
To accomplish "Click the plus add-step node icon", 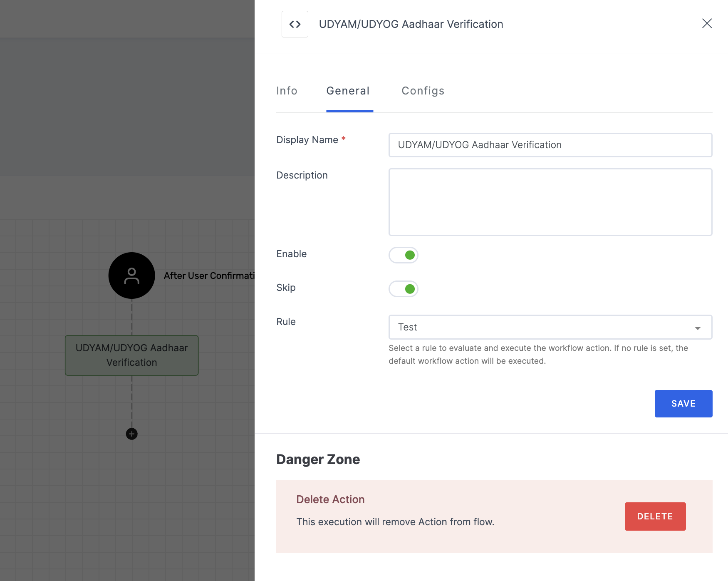I will [132, 434].
